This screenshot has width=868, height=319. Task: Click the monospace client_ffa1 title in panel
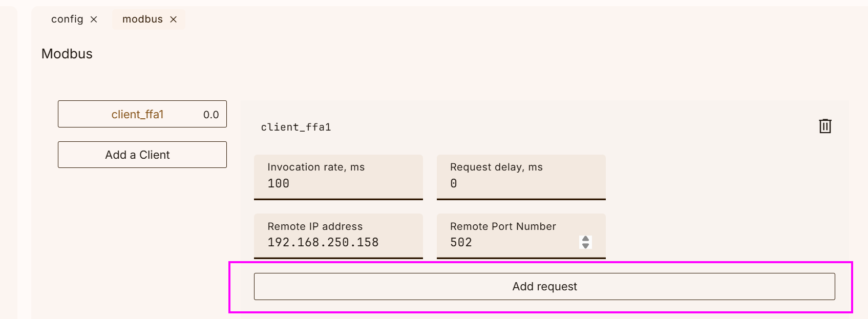[x=296, y=127]
